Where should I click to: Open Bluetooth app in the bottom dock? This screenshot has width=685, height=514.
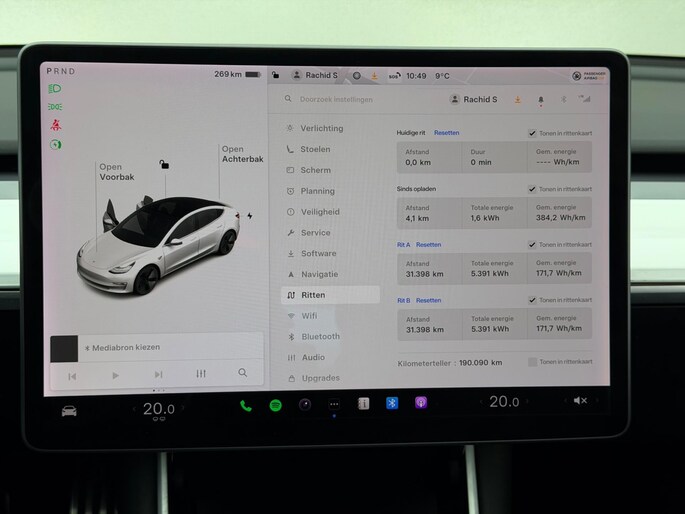pyautogui.click(x=392, y=403)
